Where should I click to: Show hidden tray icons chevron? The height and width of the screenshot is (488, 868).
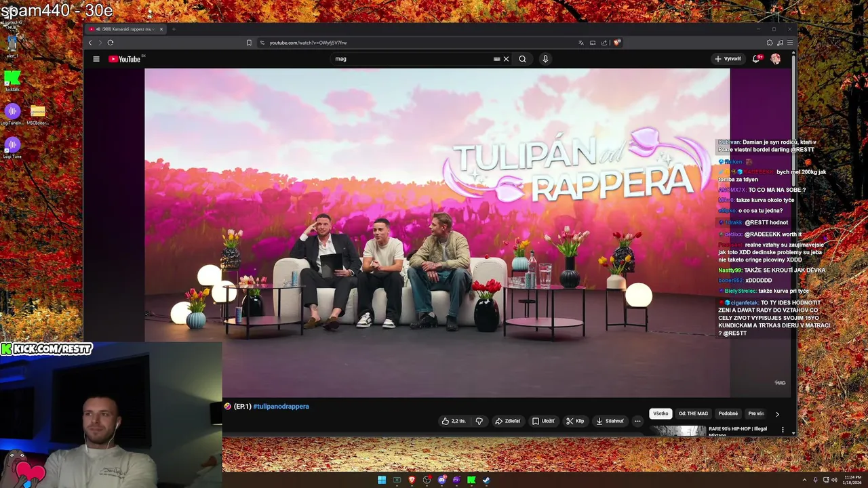[804, 480]
